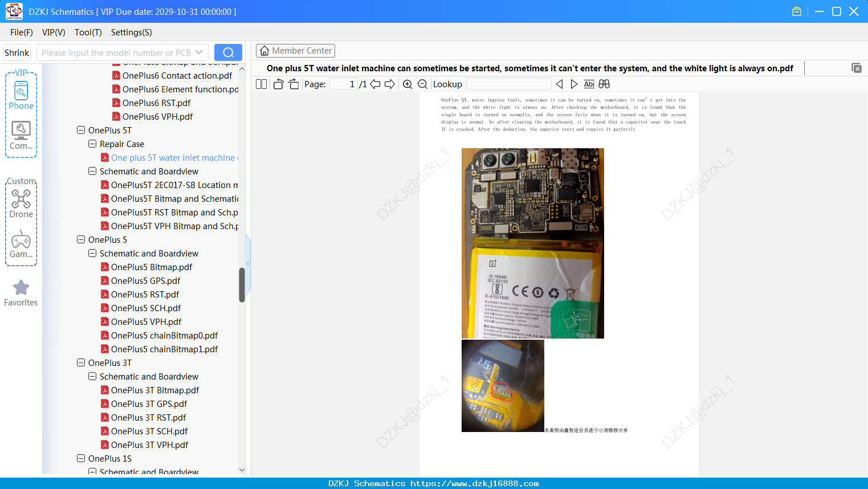868x489 pixels.
Task: Collapse OnePlus 5 Schematic and Boardview
Action: point(92,253)
